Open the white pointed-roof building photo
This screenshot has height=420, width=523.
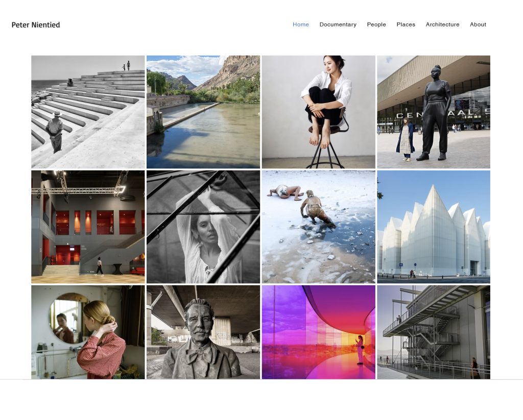(x=434, y=227)
